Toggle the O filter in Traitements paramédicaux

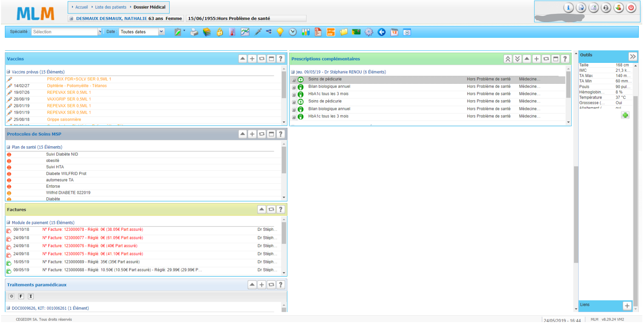point(11,296)
